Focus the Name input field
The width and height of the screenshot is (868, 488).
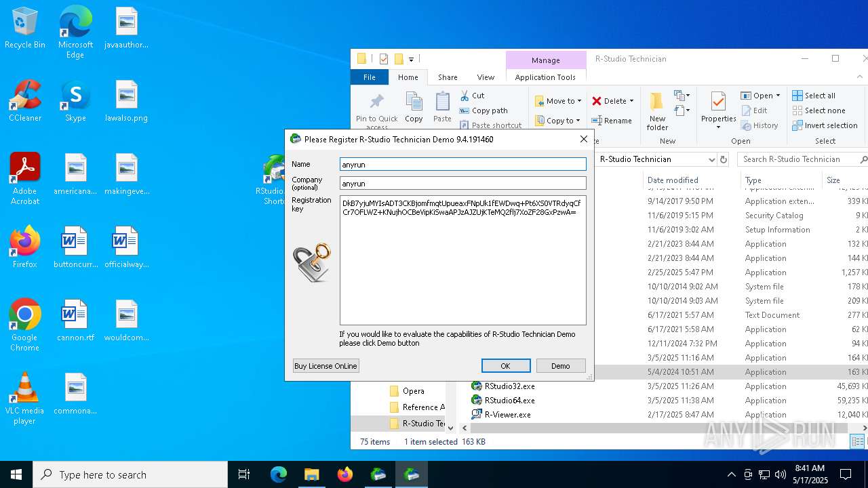[463, 164]
